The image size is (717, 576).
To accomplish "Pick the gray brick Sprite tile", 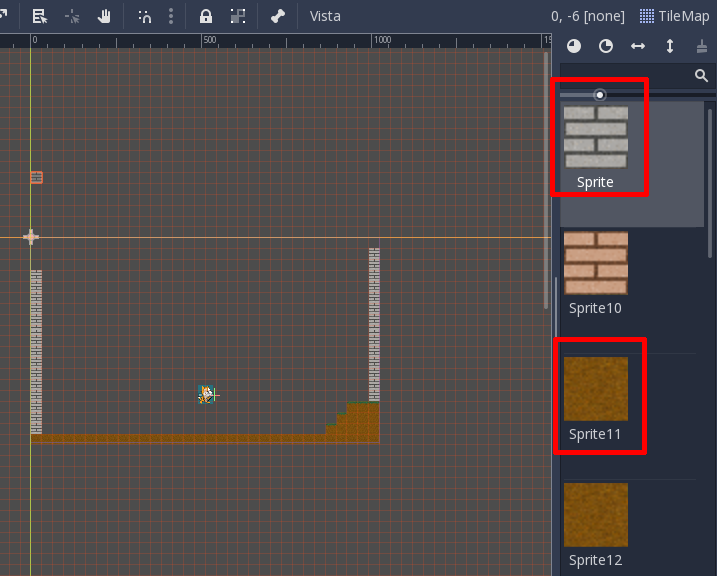I will point(595,147).
